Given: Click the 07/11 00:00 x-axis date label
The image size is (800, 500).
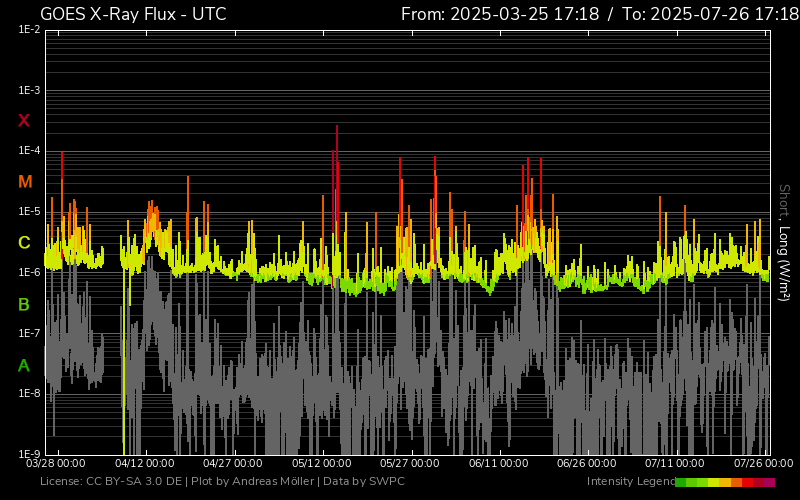Looking at the screenshot, I should (x=675, y=464).
